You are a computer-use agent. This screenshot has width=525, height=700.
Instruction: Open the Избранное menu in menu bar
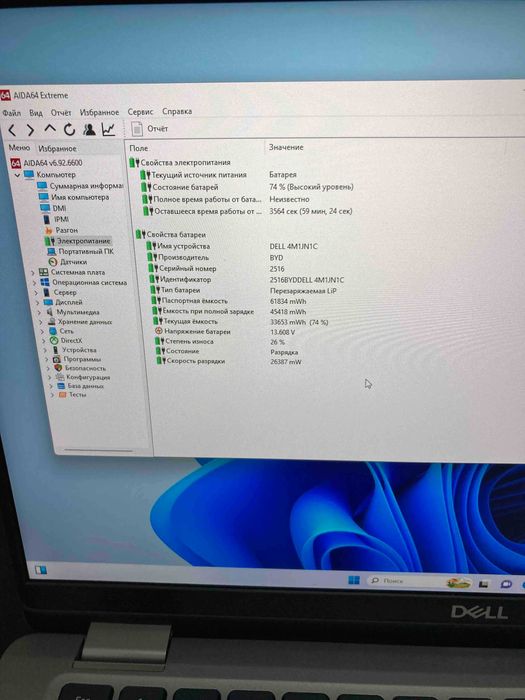tap(99, 112)
